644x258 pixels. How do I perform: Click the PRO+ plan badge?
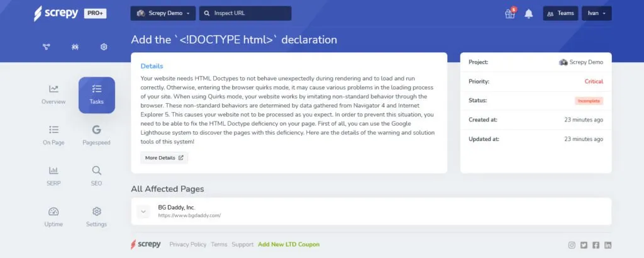96,13
